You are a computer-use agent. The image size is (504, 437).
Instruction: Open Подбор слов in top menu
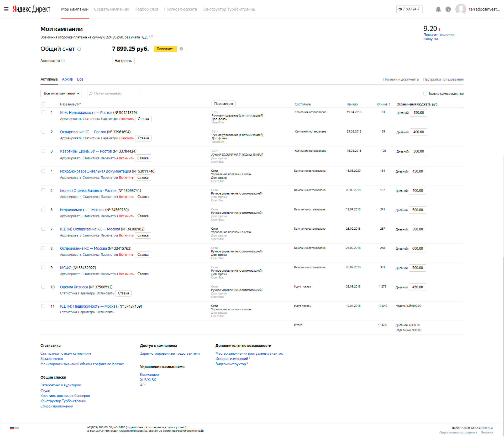(146, 9)
